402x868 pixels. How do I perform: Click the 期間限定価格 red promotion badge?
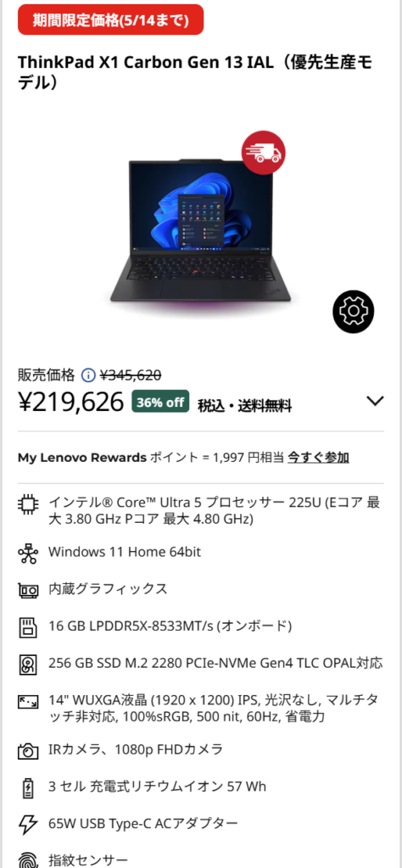click(111, 20)
